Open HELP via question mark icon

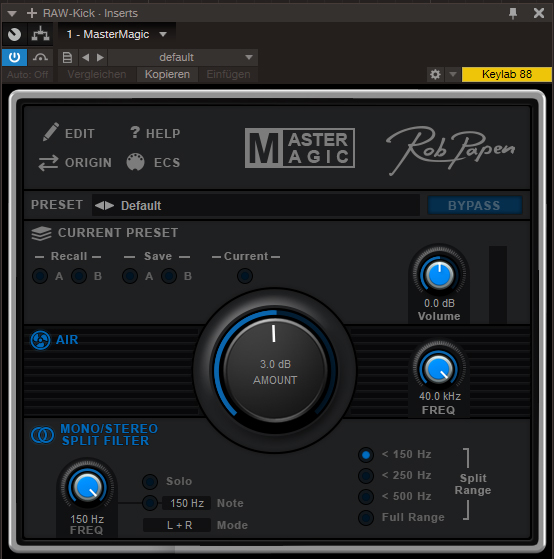135,132
